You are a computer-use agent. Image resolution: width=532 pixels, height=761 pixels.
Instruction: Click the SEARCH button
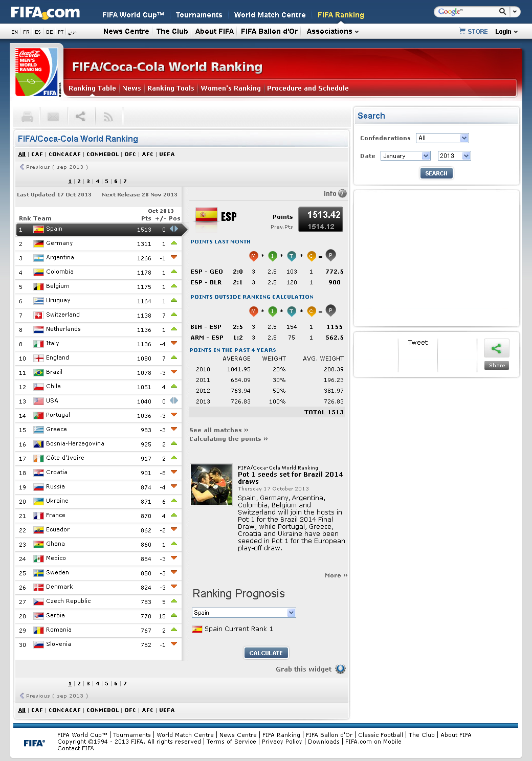point(436,173)
